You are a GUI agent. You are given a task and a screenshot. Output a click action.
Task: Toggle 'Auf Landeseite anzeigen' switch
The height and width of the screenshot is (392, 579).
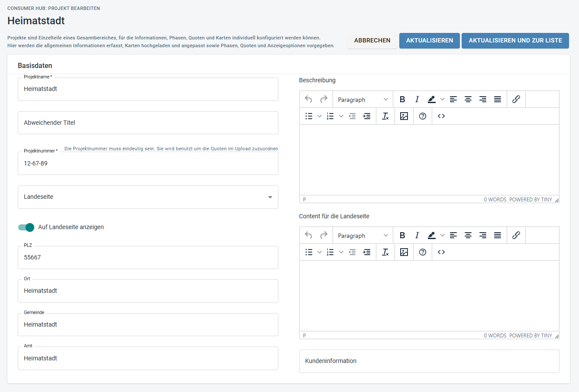click(x=26, y=227)
